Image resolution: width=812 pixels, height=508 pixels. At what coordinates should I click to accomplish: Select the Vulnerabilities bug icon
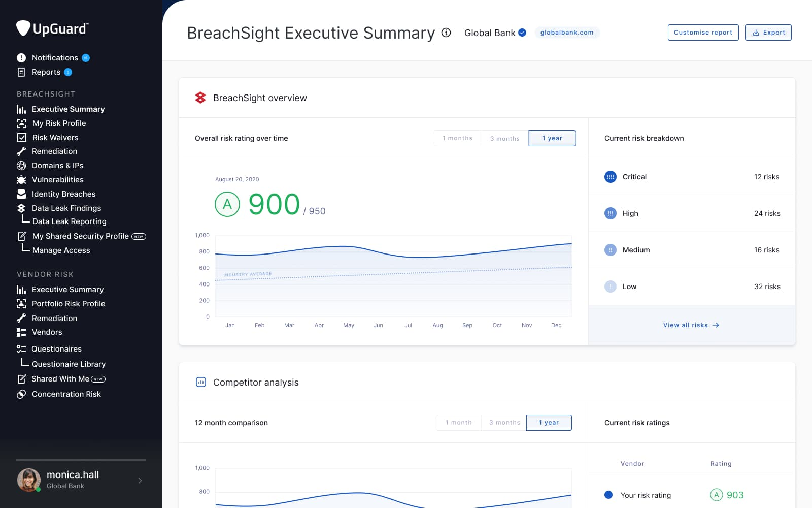click(21, 179)
